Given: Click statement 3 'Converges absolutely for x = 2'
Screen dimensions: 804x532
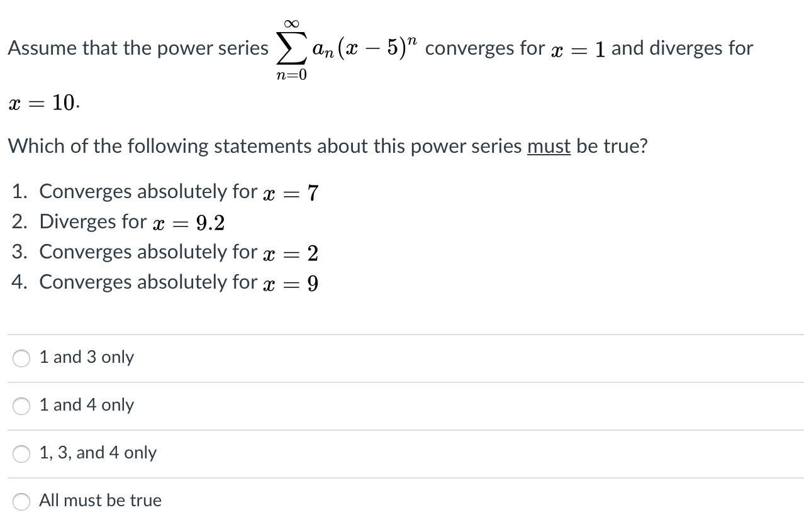Looking at the screenshot, I should click(x=165, y=252).
